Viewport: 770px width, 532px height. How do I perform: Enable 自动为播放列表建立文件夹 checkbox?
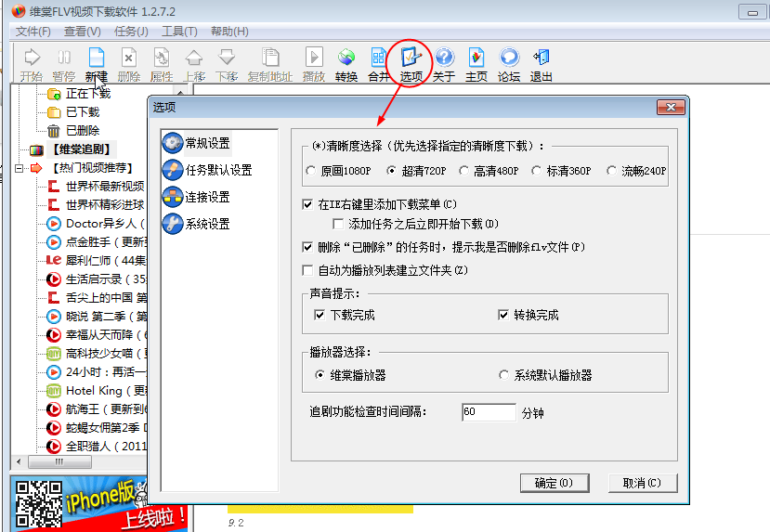point(307,270)
